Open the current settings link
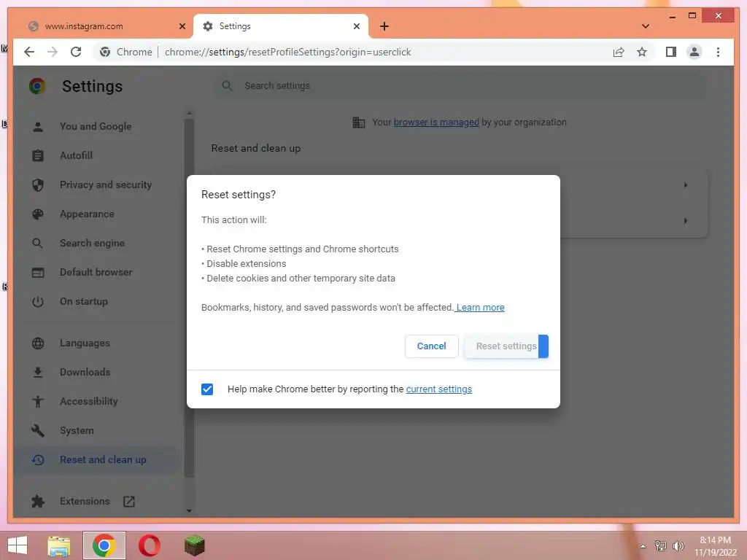747x560 pixels. tap(438, 389)
